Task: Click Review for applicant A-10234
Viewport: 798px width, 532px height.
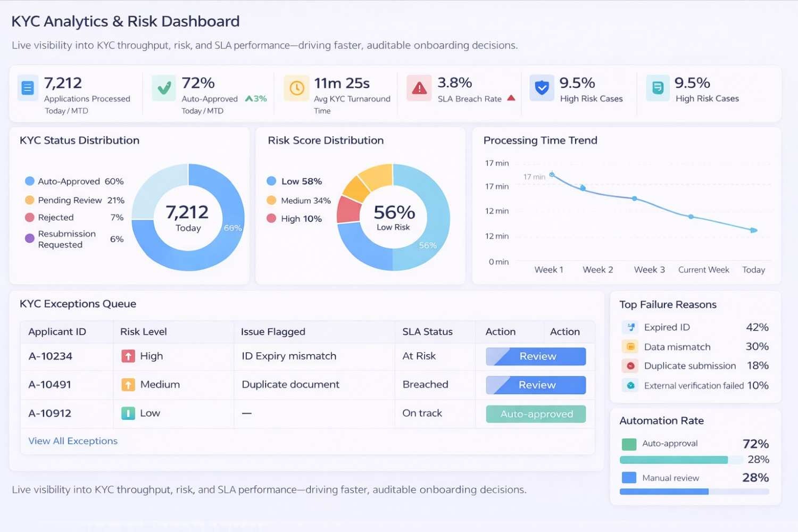Action: (x=535, y=356)
